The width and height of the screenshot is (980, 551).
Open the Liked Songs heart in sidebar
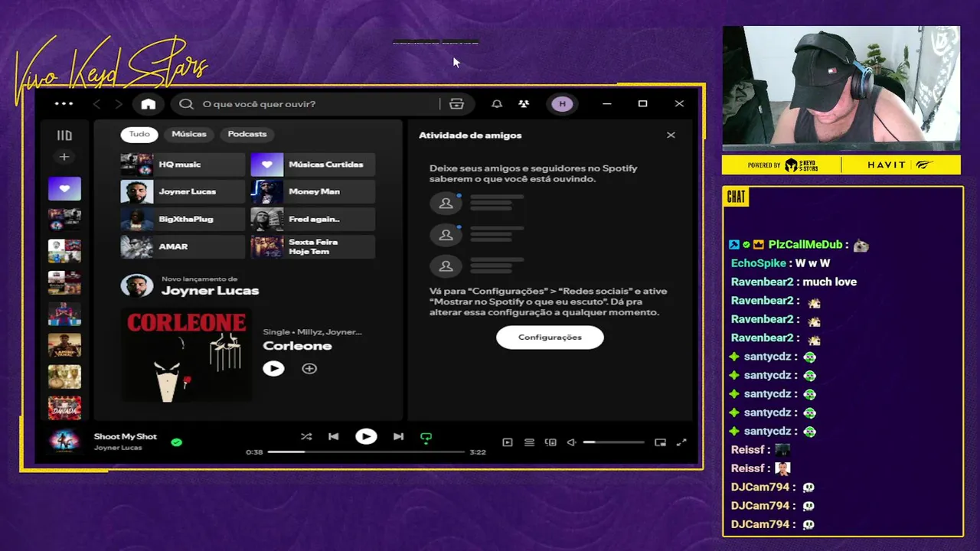(x=64, y=188)
